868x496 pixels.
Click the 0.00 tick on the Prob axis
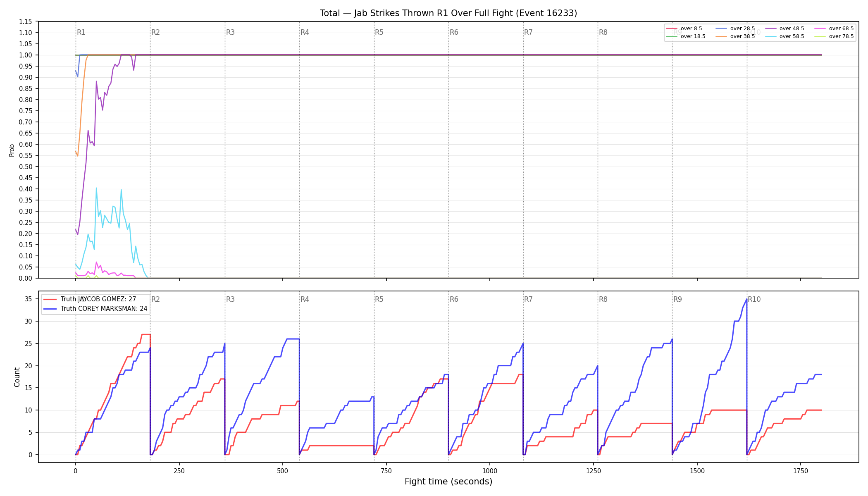26,278
